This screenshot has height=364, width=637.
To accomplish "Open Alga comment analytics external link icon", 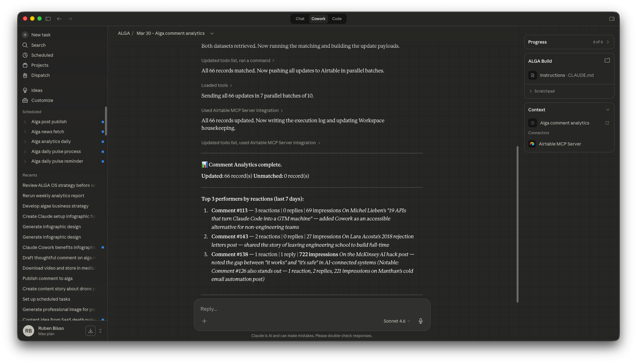I will pos(607,123).
